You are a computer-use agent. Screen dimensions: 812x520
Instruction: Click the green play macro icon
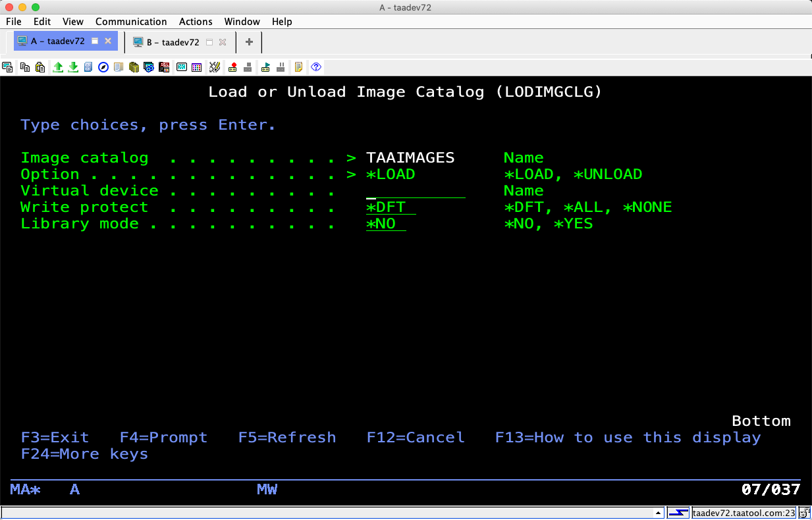tap(265, 67)
